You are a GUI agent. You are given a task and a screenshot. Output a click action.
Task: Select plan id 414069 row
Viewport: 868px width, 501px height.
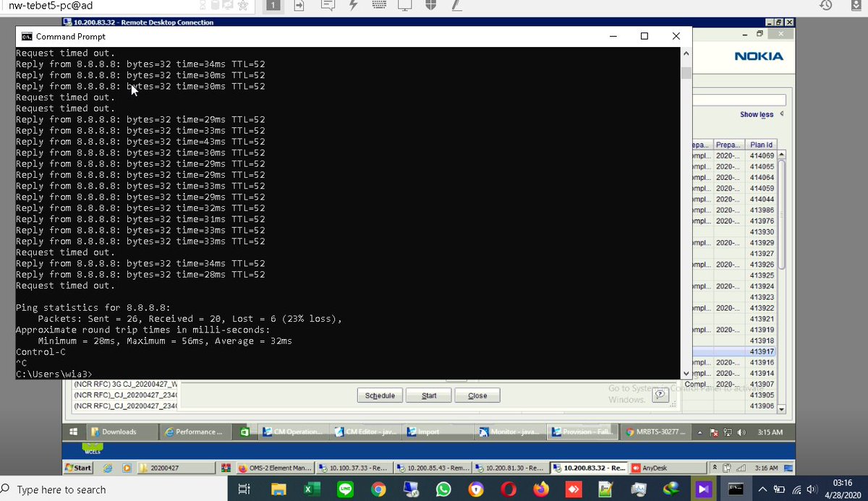pos(736,155)
